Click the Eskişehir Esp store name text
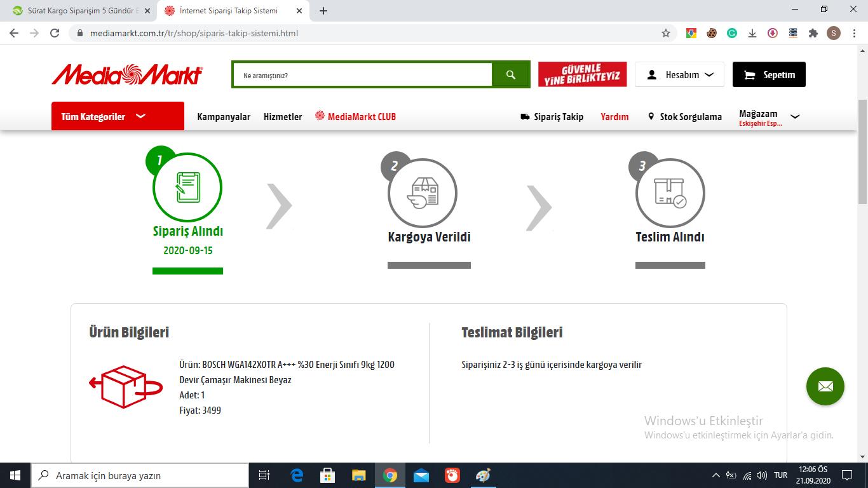868x488 pixels. [x=761, y=124]
